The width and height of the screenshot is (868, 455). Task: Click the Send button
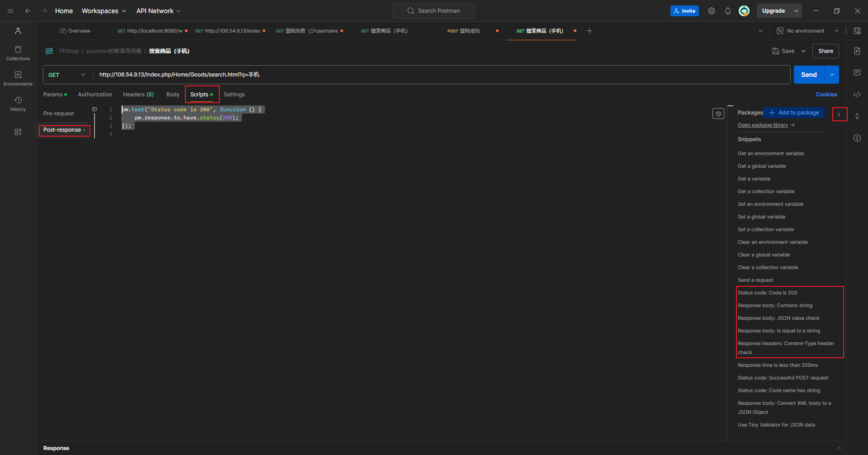pos(808,75)
